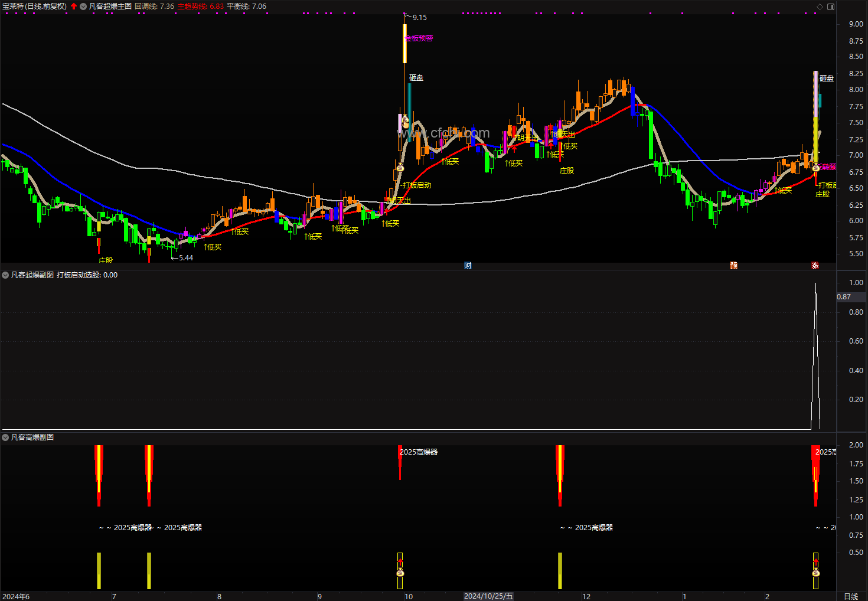Click the 主趋势线 value in header
The image size is (868, 601).
coord(201,6)
